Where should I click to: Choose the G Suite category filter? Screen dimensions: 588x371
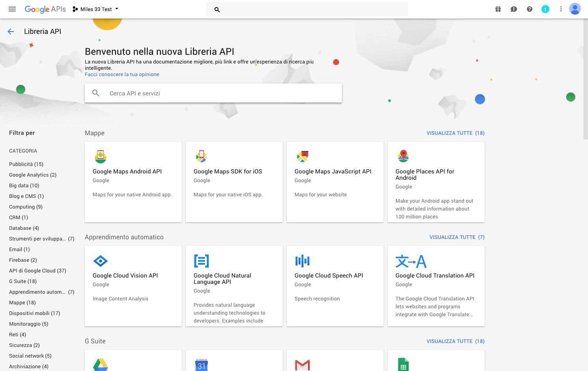tap(23, 282)
